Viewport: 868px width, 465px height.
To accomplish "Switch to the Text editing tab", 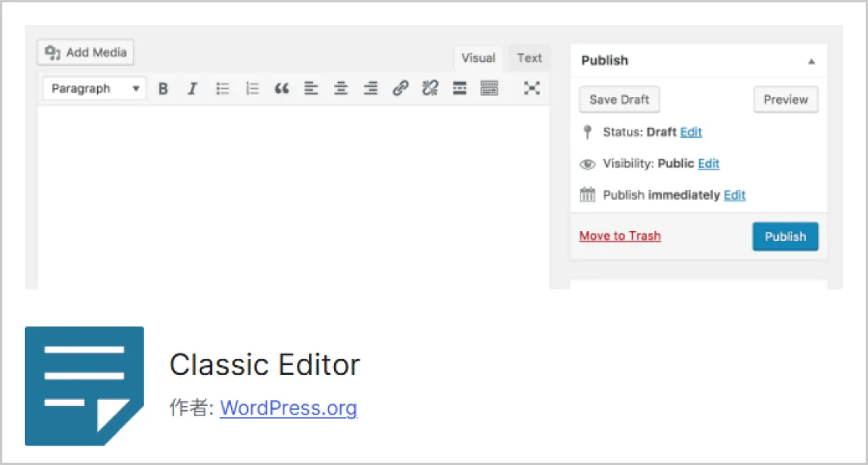I will pos(529,57).
